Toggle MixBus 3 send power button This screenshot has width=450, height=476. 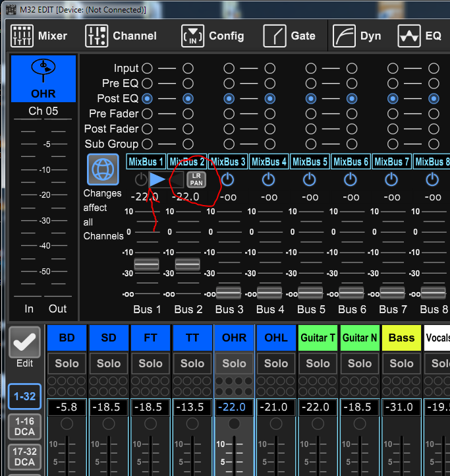[227, 179]
